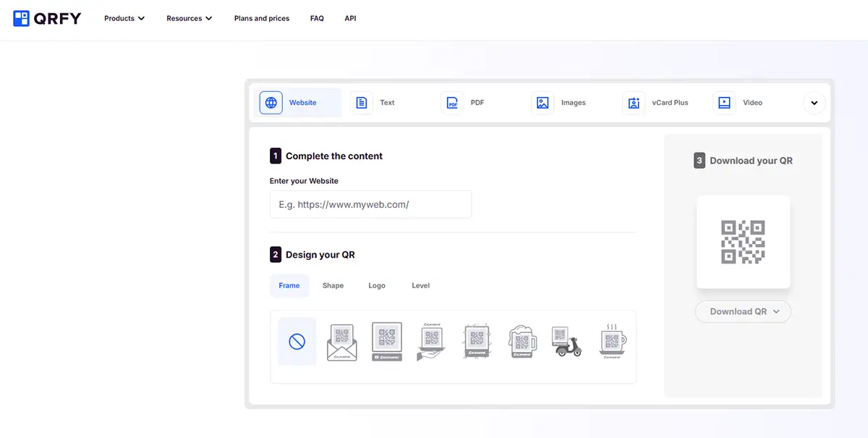Open Plans and prices page
The width and height of the screenshot is (868, 438).
(261, 18)
